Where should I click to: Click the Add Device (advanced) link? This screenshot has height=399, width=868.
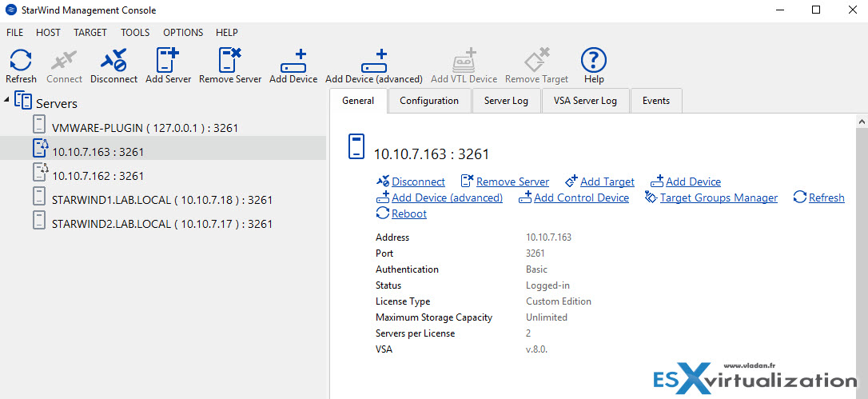click(x=448, y=198)
